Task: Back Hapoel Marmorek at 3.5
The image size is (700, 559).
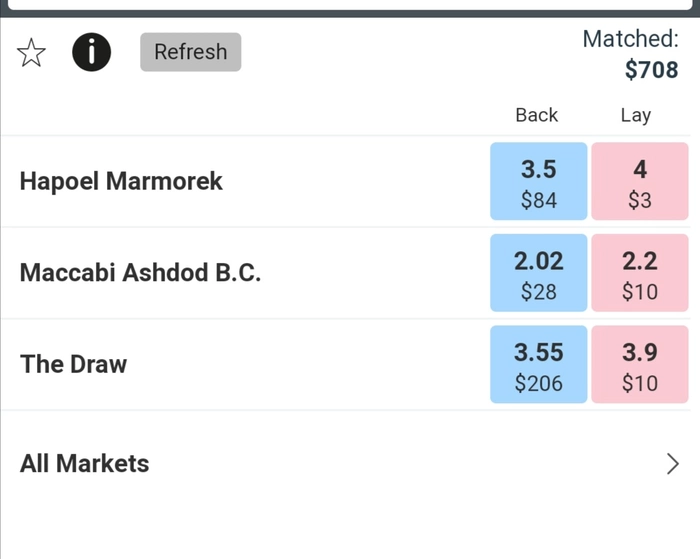Action: coord(539,182)
